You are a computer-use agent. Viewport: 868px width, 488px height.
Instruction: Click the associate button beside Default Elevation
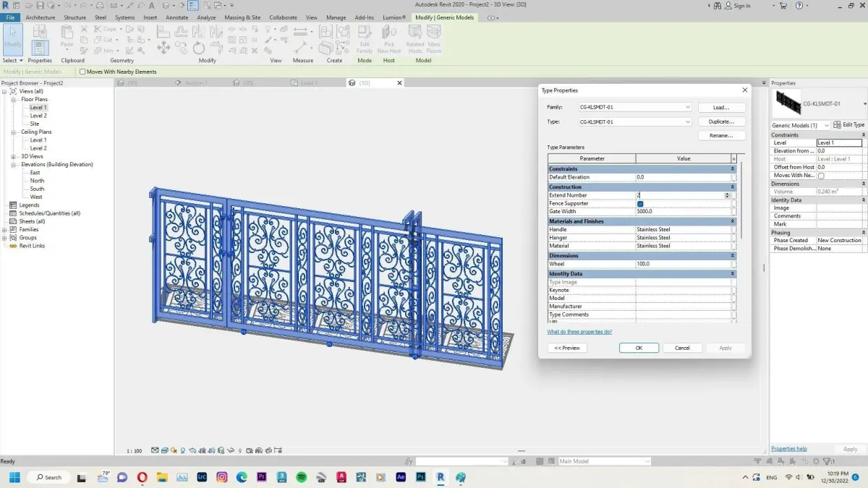(x=734, y=177)
